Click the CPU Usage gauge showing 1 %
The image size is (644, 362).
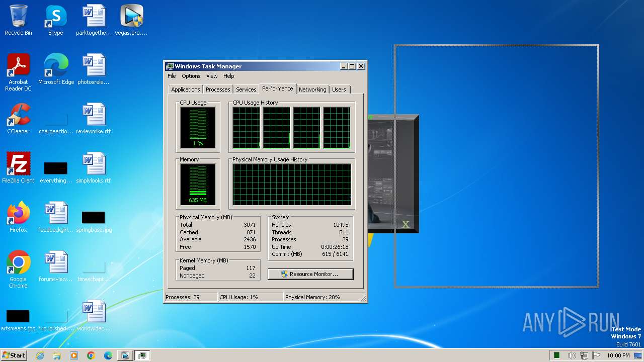pyautogui.click(x=198, y=128)
